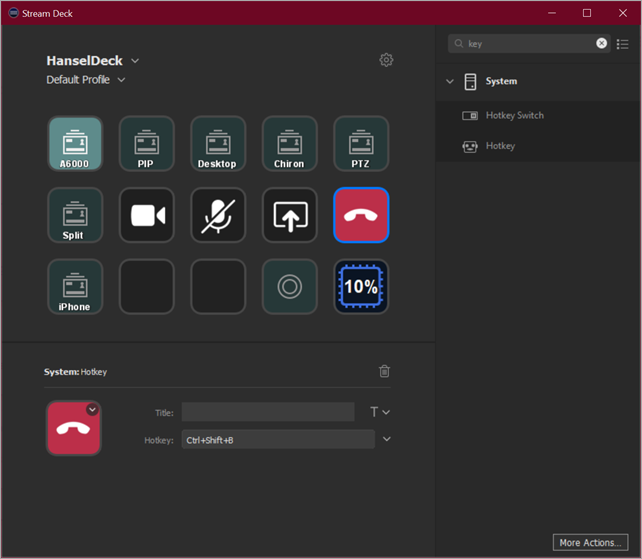Click the HanselDeck device name

84,61
